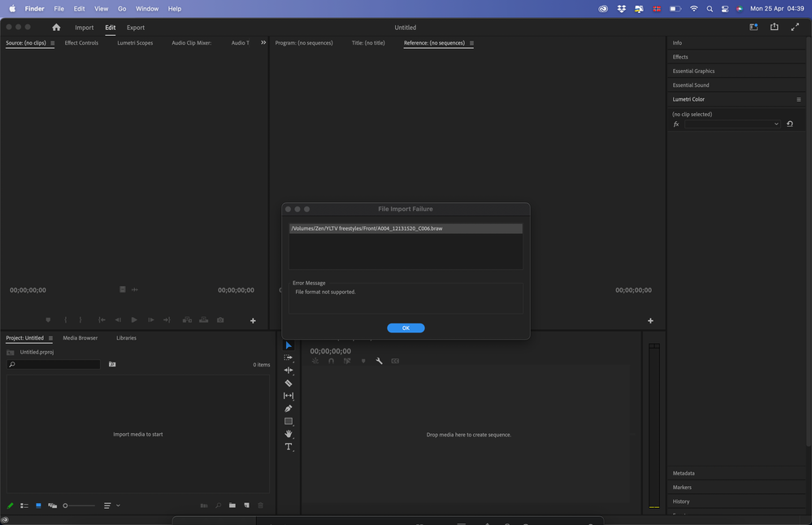Click Mark In in the Source monitor

(x=65, y=320)
